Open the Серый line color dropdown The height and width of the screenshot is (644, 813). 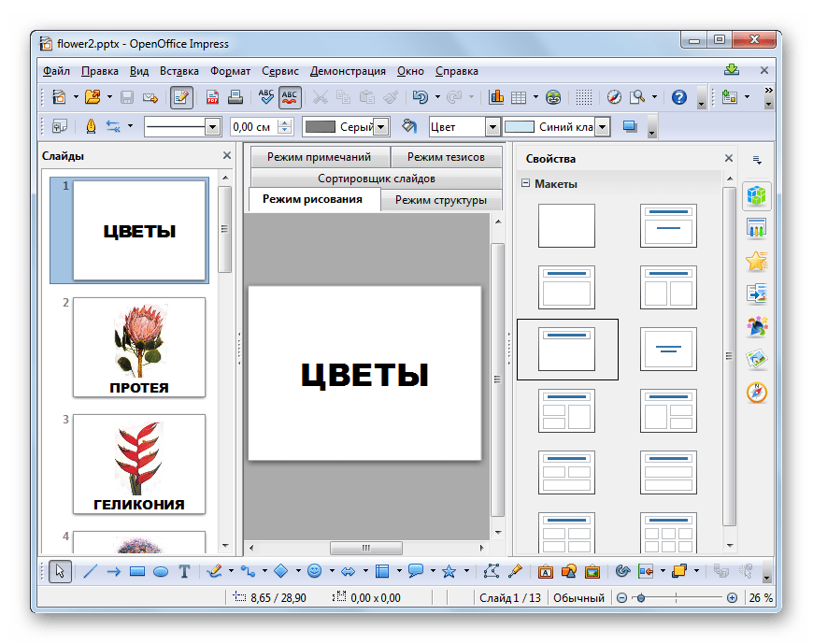[381, 126]
